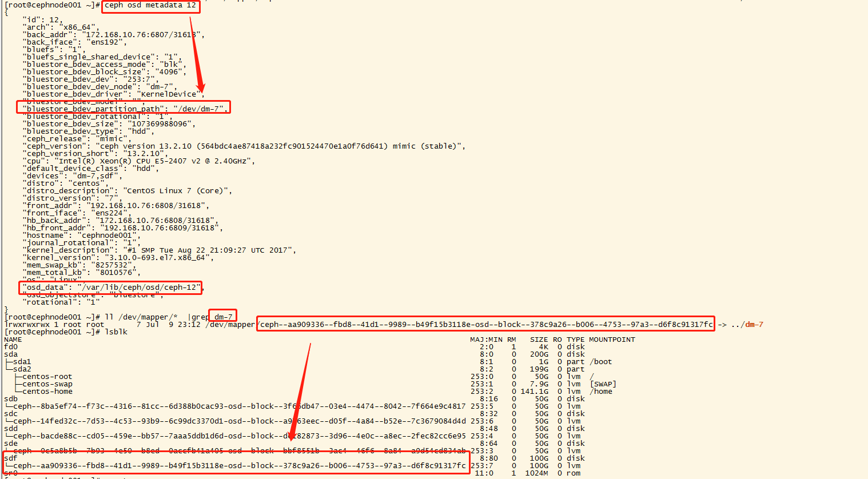Click the ceph--bacde88c volume under sdd
Image resolution: width=868 pixels, height=479 pixels.
pos(240,436)
